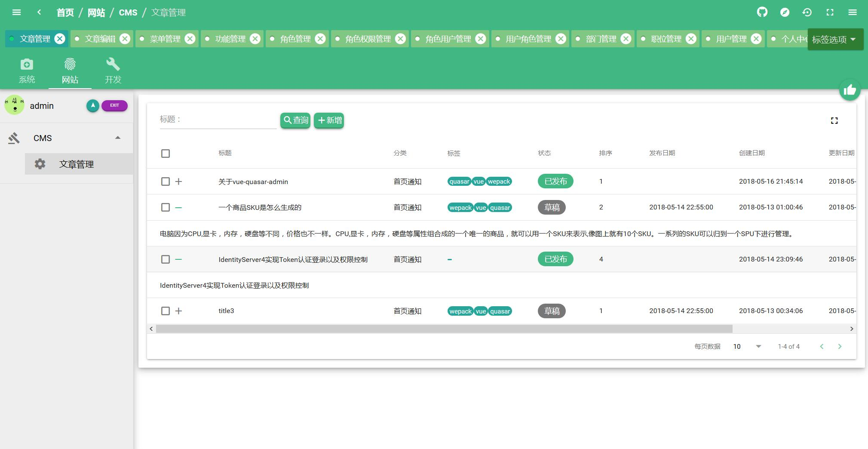Click the 查询 search button
This screenshot has height=449, width=868.
click(295, 120)
